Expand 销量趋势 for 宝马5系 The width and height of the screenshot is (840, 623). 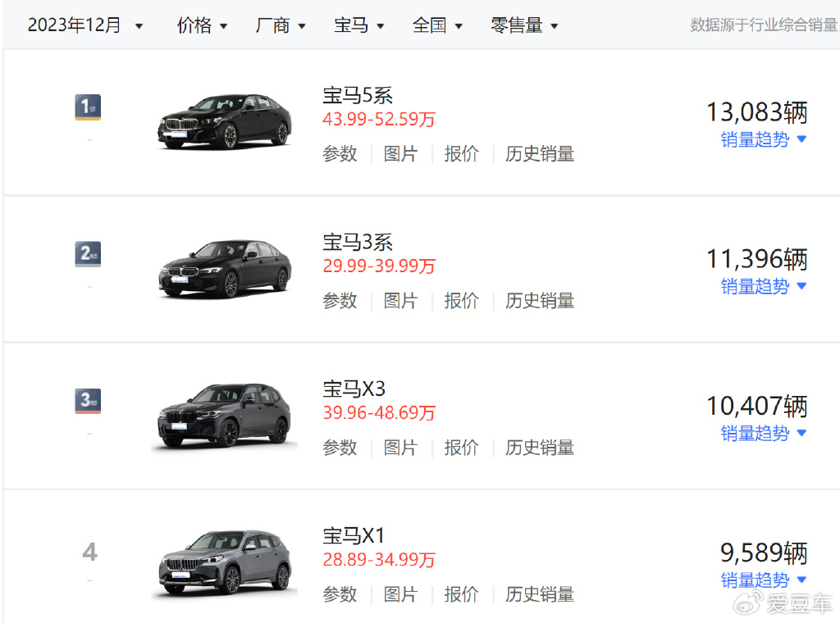764,139
